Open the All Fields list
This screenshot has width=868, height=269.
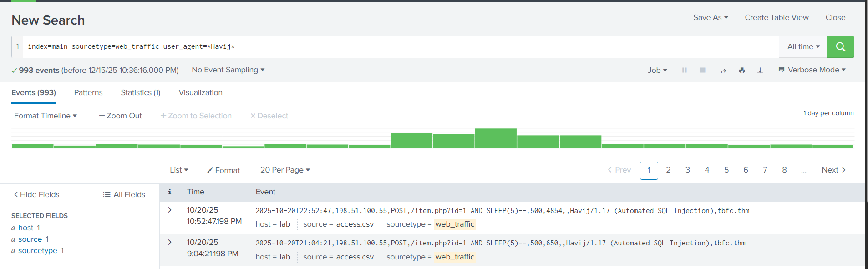click(x=124, y=194)
